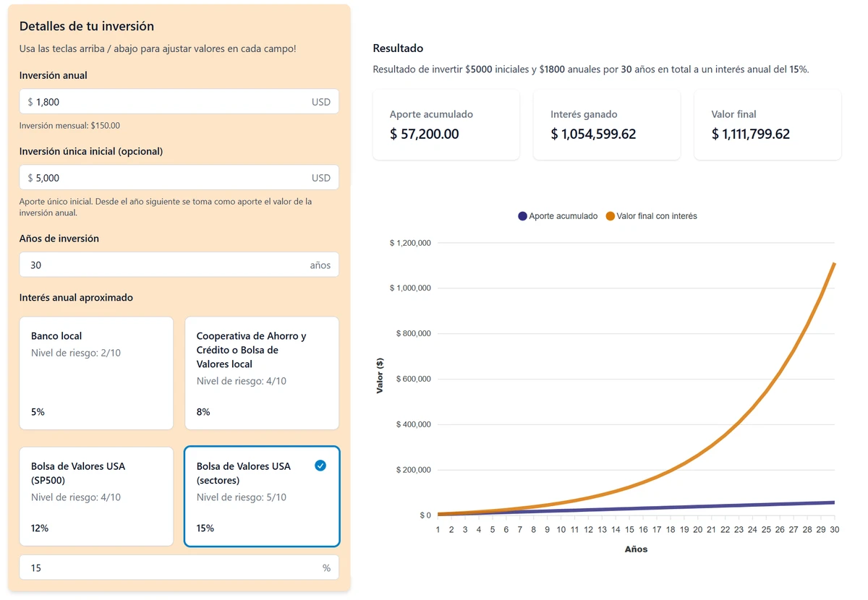This screenshot has width=868, height=600.
Task: Select Bolsa de Valores USA (sectores) card
Action: [x=262, y=496]
